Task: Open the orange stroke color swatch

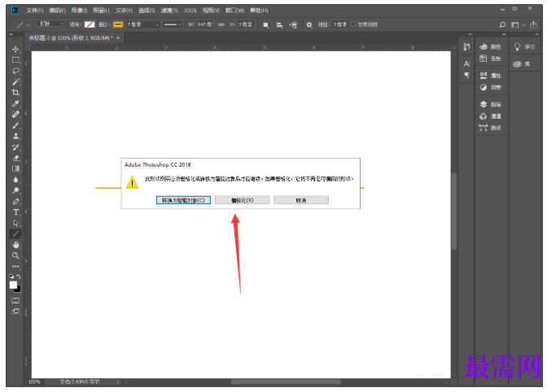Action: coord(118,24)
